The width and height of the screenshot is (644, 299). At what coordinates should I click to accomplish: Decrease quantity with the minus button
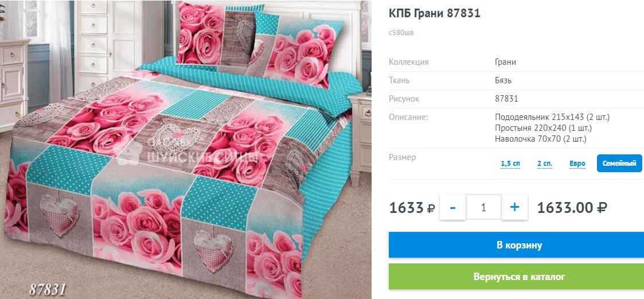(x=452, y=207)
